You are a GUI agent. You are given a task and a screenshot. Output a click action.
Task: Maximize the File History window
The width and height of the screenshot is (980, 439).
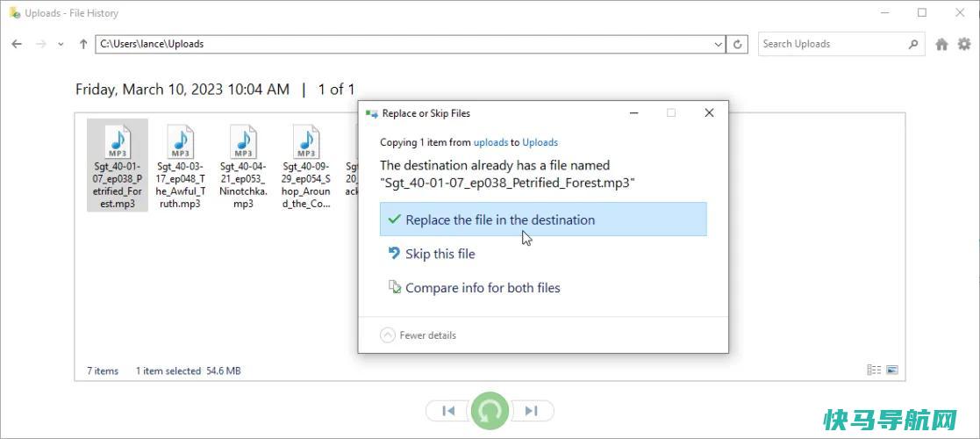click(x=922, y=12)
